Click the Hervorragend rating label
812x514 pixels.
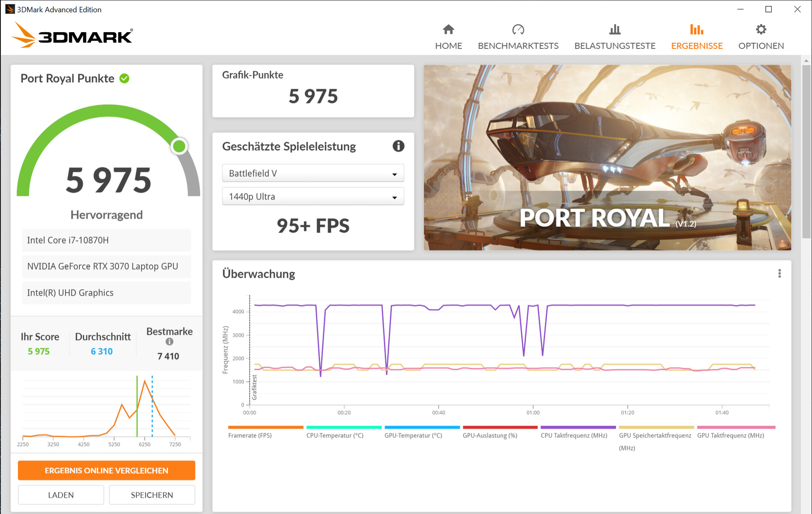(106, 215)
